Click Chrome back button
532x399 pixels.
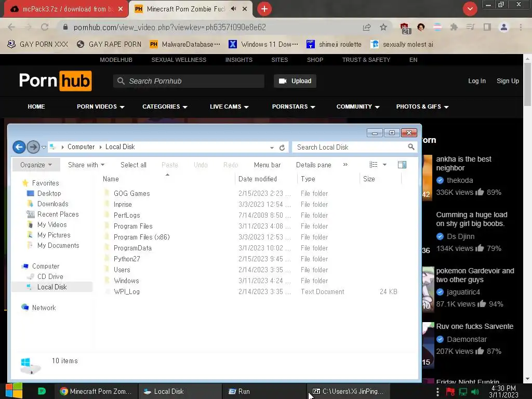click(11, 27)
